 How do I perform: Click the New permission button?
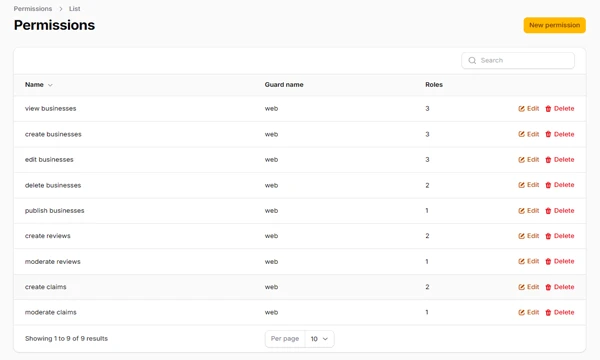(x=554, y=25)
